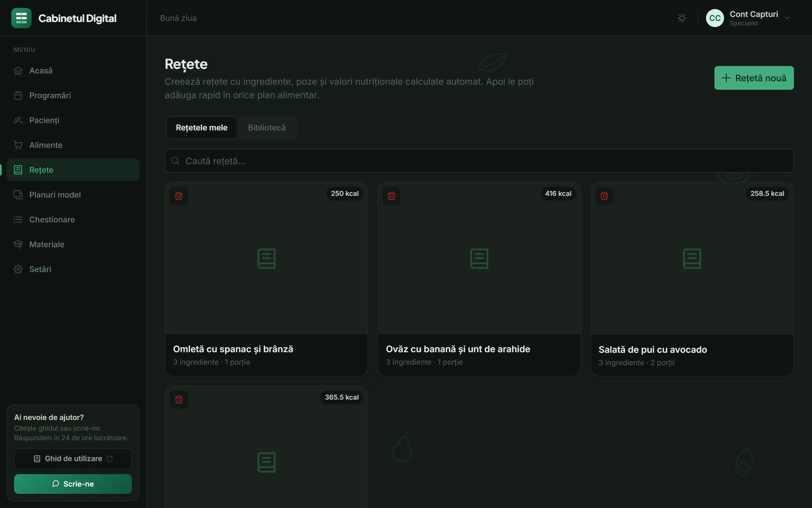
Task: Open the Ghid de utilizare guide
Action: pos(73,459)
